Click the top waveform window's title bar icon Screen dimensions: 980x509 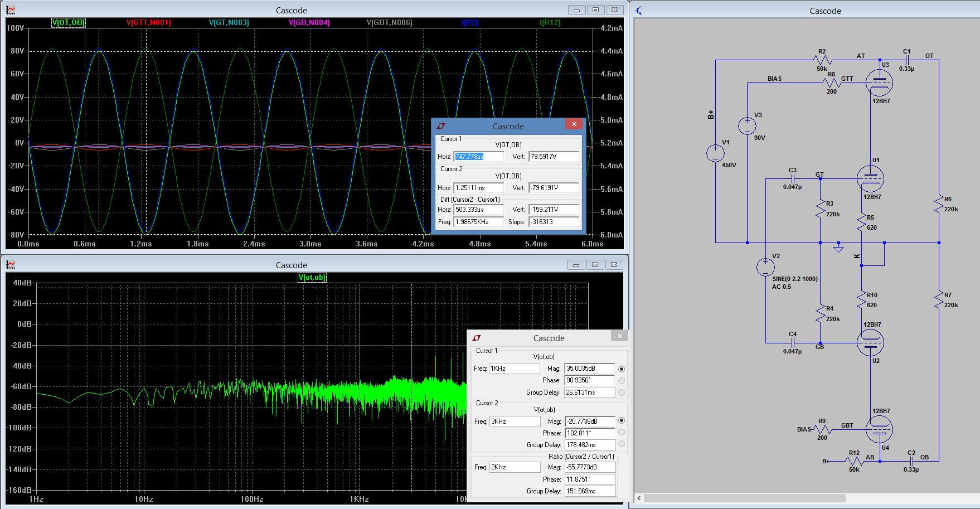11,10
